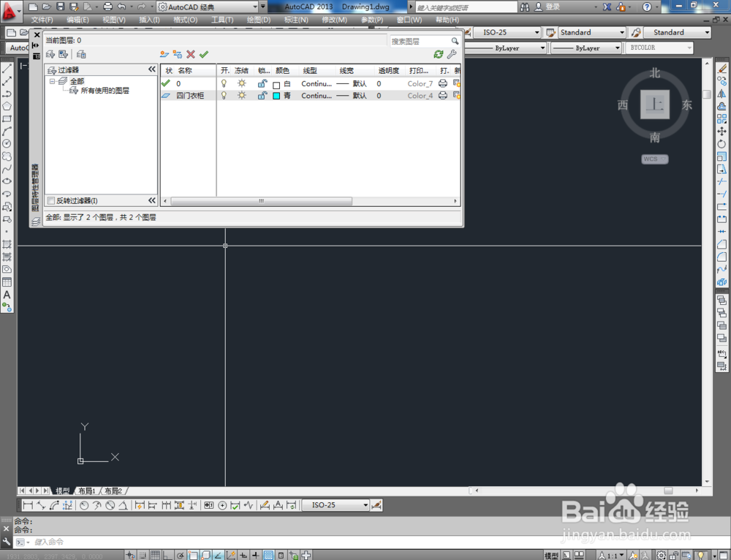Create a new layer in layer manager

tap(164, 55)
